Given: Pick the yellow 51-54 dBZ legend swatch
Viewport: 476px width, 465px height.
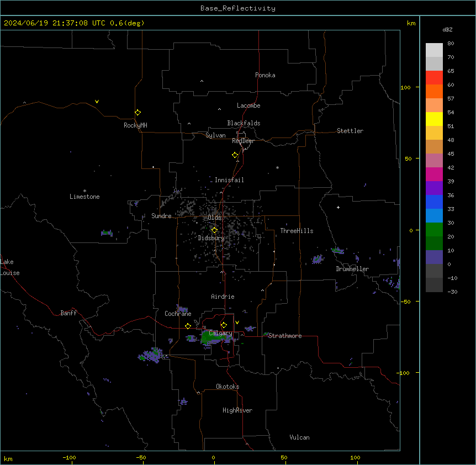Looking at the screenshot, I should (434, 119).
